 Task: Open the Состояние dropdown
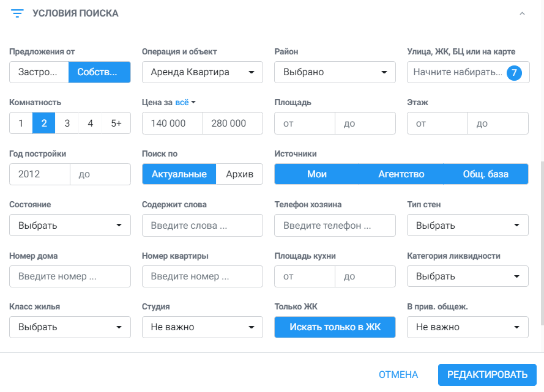[70, 225]
